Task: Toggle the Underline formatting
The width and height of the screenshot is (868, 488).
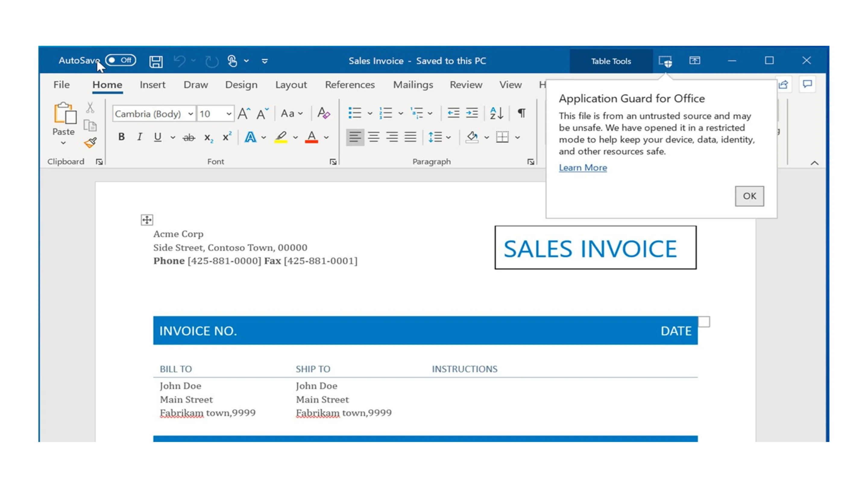Action: pos(157,137)
